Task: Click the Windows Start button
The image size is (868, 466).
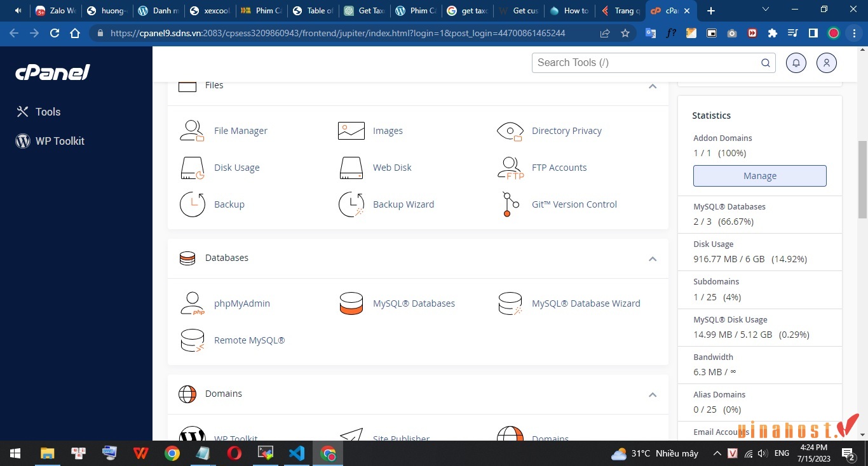Action: pyautogui.click(x=15, y=453)
